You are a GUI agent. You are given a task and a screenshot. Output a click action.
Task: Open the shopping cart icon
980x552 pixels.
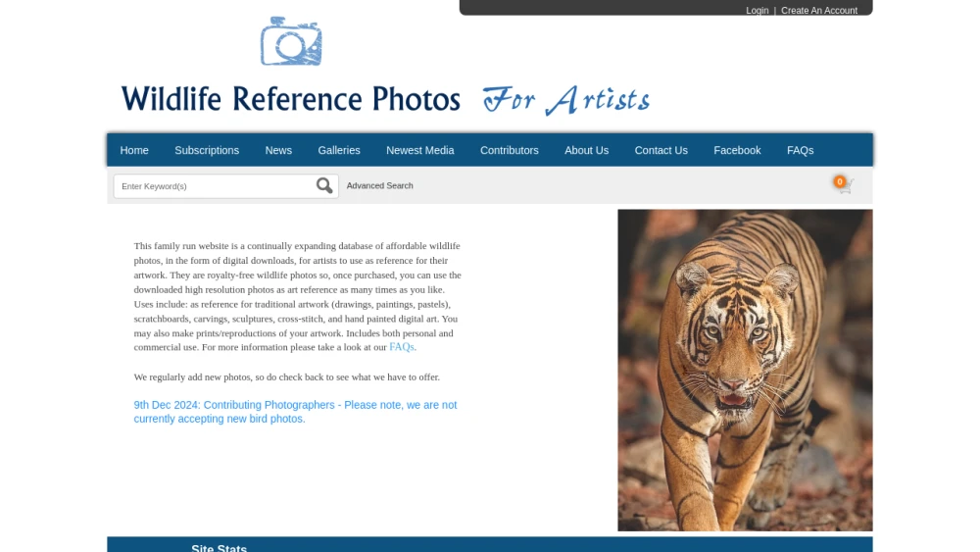coord(847,187)
